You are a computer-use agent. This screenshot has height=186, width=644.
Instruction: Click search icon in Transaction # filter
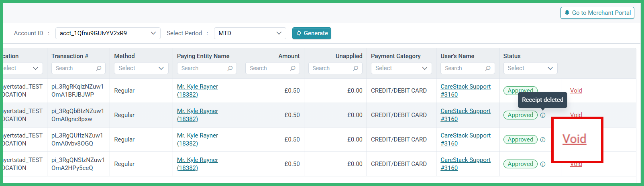coord(99,68)
